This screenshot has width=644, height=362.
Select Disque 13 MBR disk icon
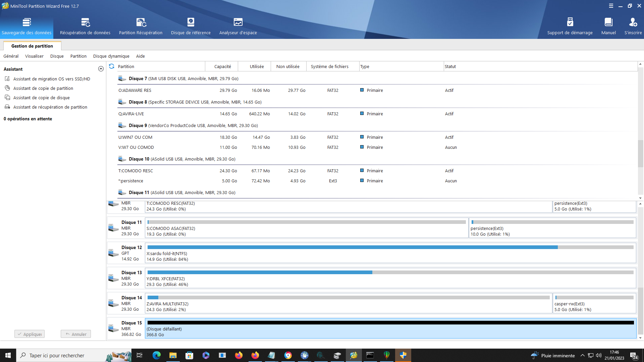[113, 278]
